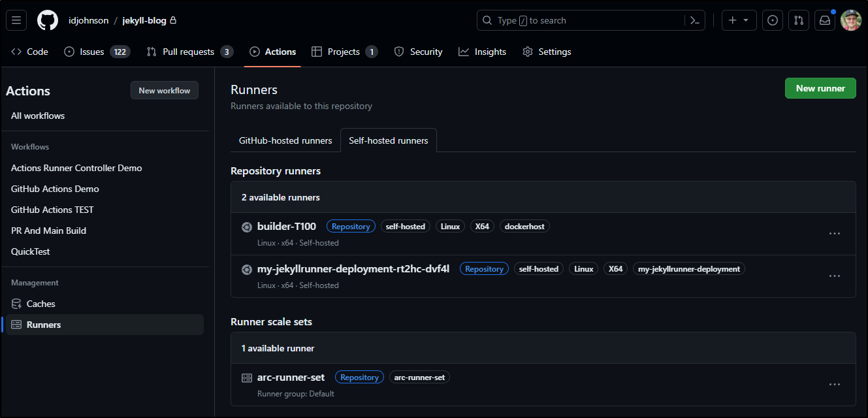Open QuickTest workflow
868x418 pixels.
(31, 251)
